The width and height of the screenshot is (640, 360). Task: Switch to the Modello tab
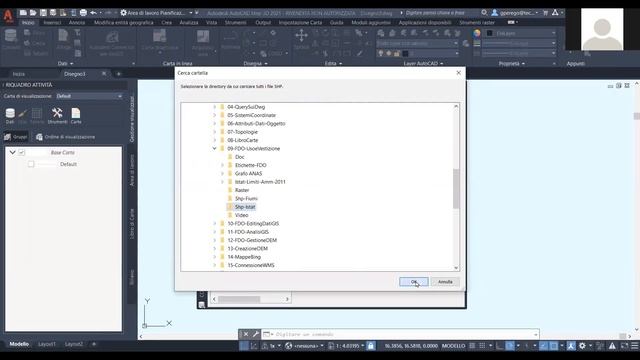point(19,344)
